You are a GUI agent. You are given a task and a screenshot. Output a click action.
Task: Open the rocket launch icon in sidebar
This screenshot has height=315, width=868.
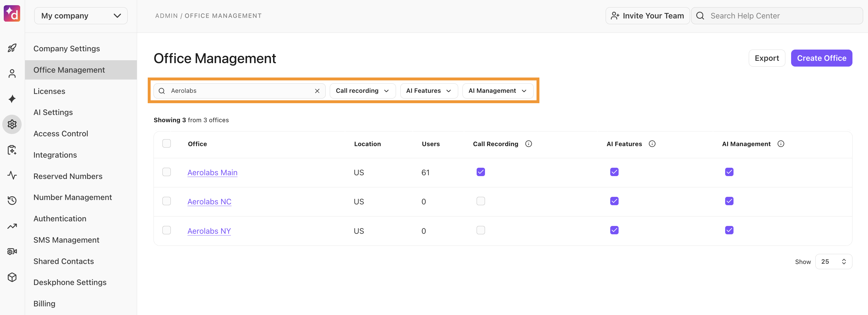12,48
